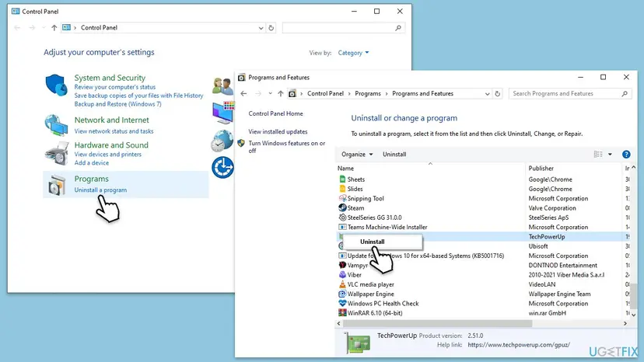Viewport: 644px width, 362px height.
Task: Open View network status and tasks
Action: (x=114, y=131)
